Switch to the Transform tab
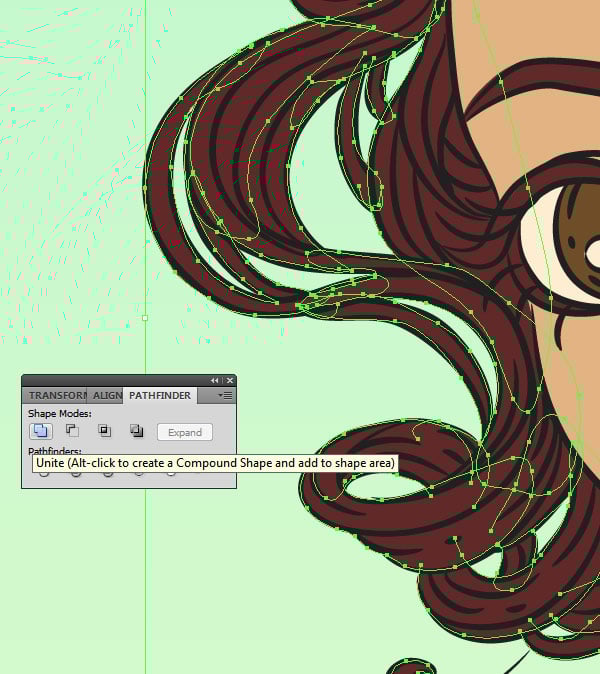Viewport: 600px width, 674px height. coord(55,395)
